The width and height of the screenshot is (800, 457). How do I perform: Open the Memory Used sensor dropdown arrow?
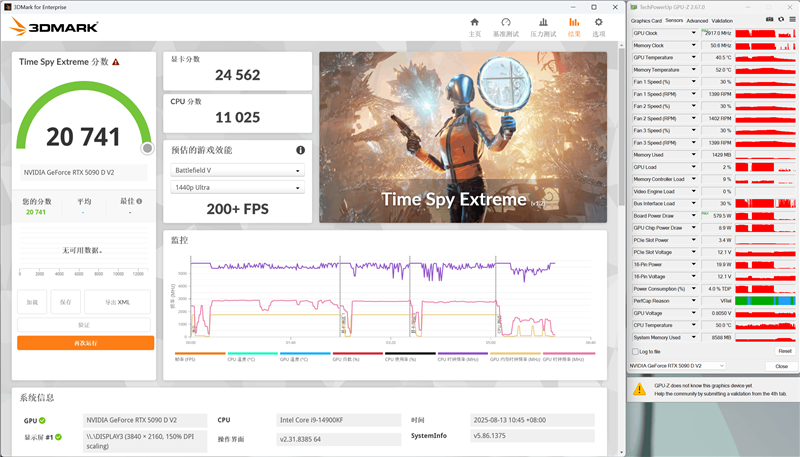tap(693, 155)
